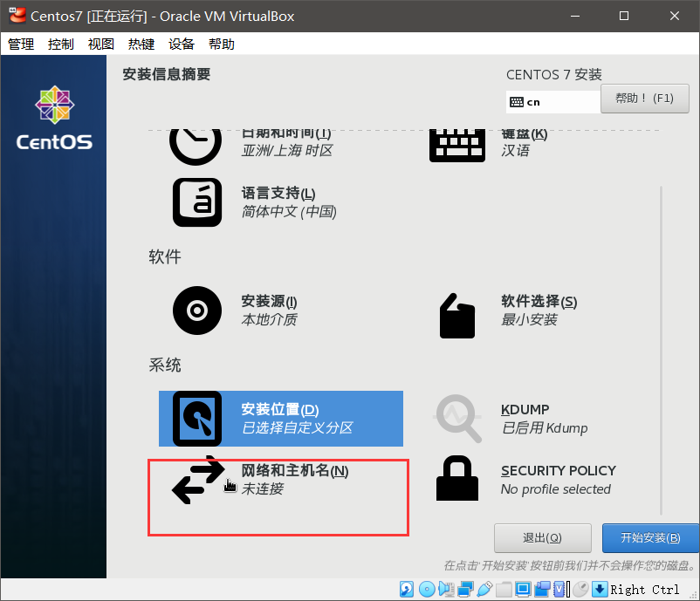Open the 日期和时间 clock icon

coord(196,146)
